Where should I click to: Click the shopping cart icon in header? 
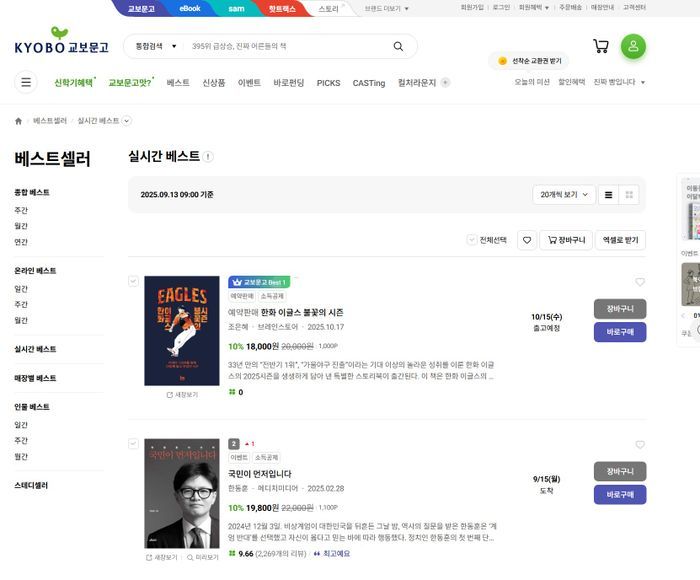(x=601, y=46)
